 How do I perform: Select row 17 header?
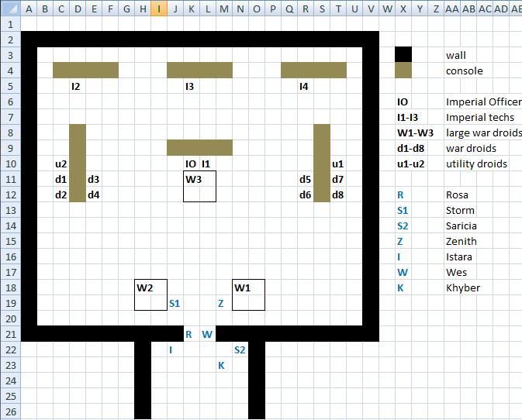coord(10,272)
